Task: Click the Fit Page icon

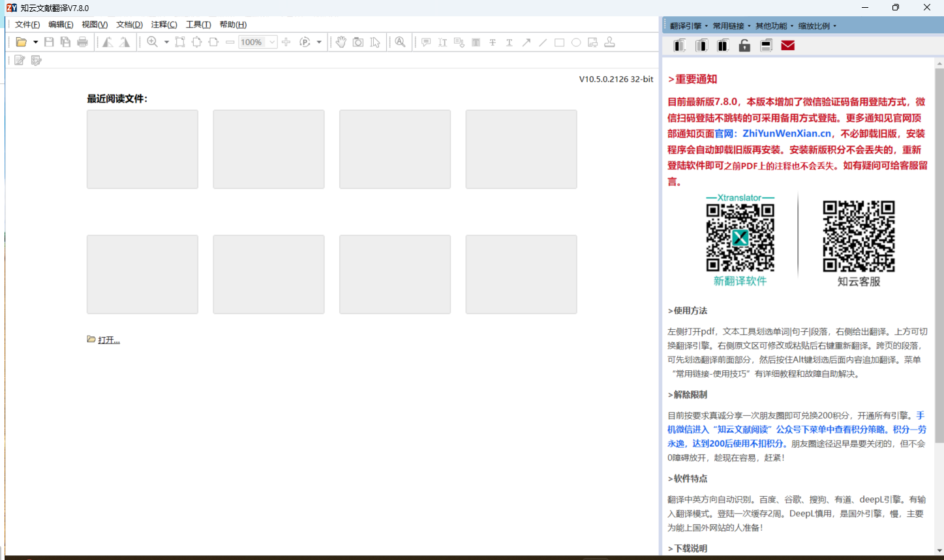Action: click(196, 42)
